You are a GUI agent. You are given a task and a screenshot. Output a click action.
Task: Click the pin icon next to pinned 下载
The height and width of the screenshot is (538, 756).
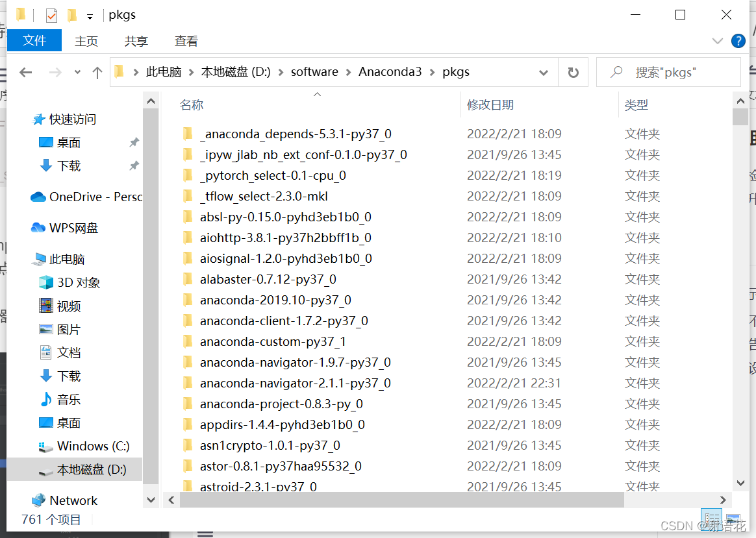click(134, 165)
